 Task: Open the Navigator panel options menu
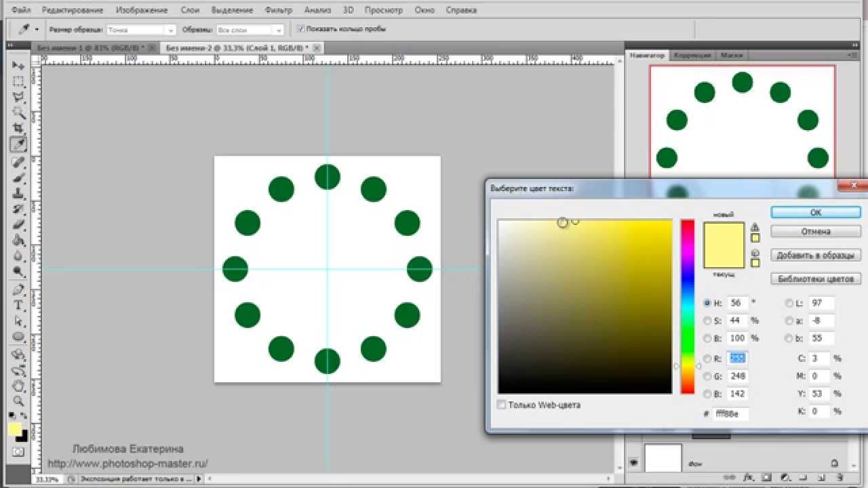851,55
